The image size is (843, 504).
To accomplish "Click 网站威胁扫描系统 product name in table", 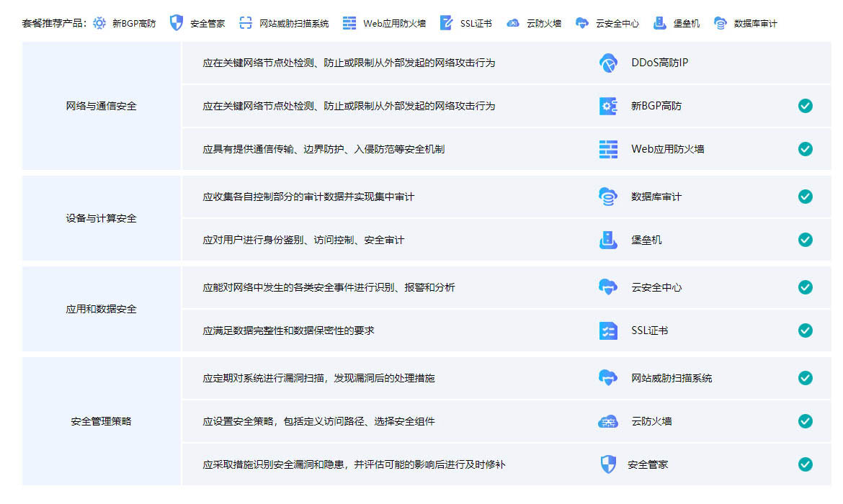I will pos(672,378).
